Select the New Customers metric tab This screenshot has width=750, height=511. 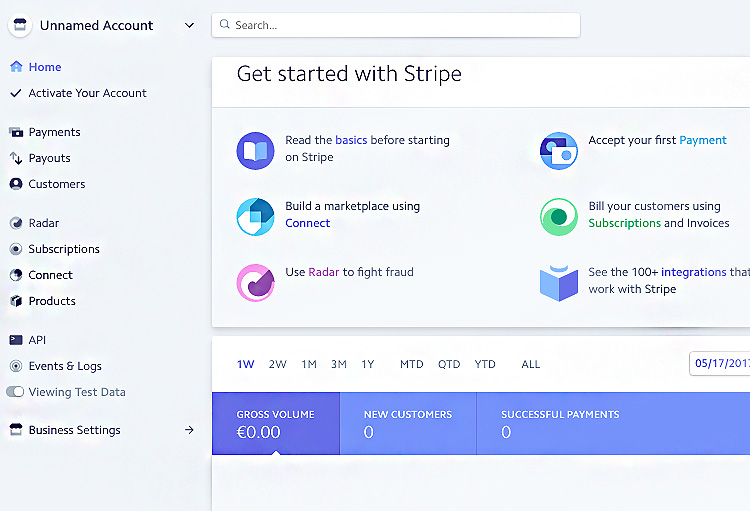[x=407, y=423]
